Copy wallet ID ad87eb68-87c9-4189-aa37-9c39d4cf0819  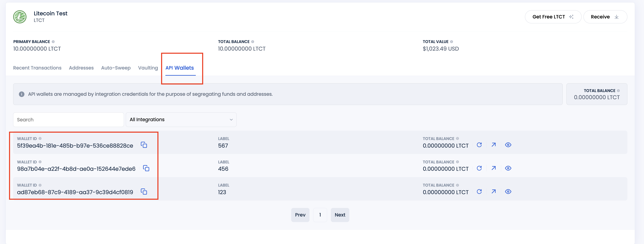coord(144,192)
